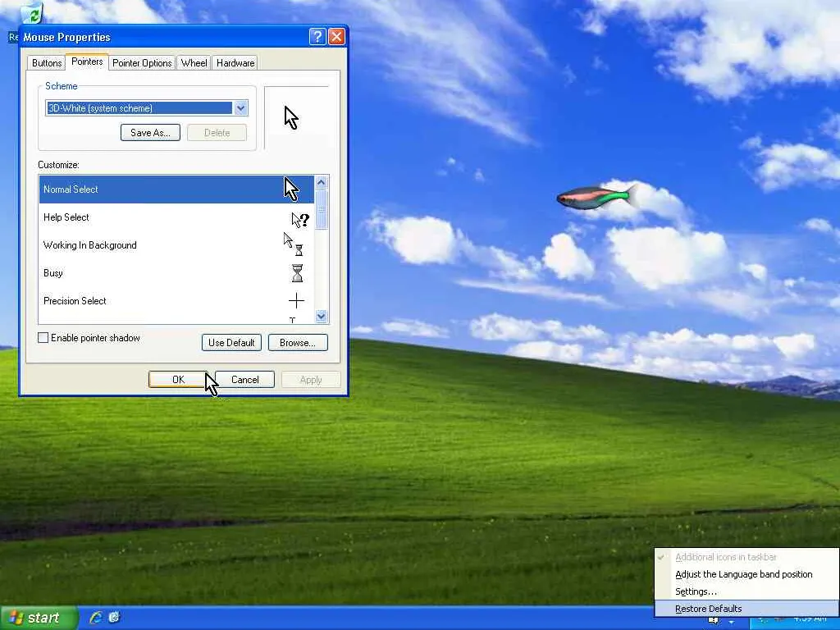The width and height of the screenshot is (840, 630).
Task: Switch to the Buttons tab
Action: (x=47, y=62)
